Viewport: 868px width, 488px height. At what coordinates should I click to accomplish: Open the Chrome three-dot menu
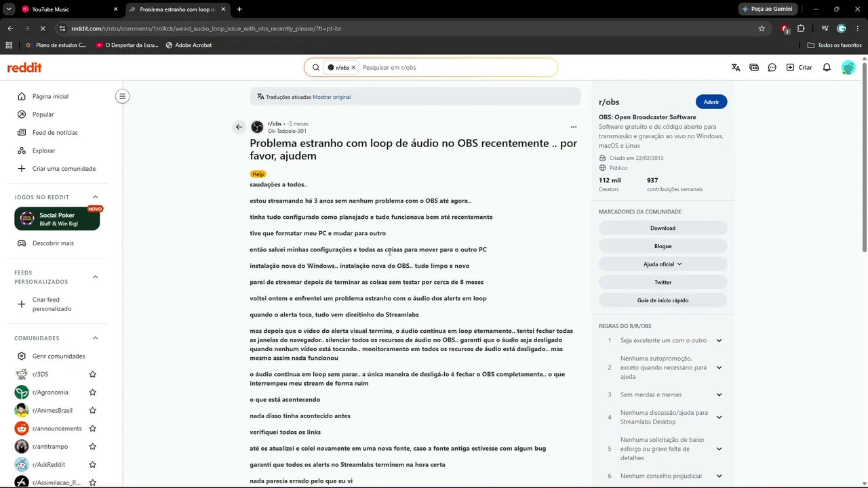(858, 28)
